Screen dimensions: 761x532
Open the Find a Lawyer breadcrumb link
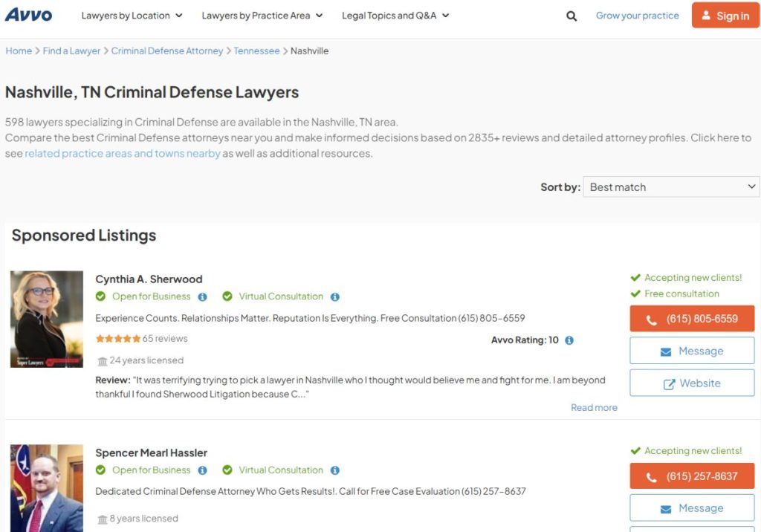(71, 51)
